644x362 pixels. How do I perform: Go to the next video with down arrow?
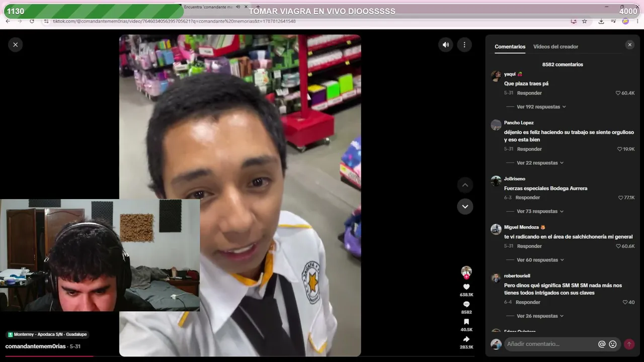click(x=465, y=207)
